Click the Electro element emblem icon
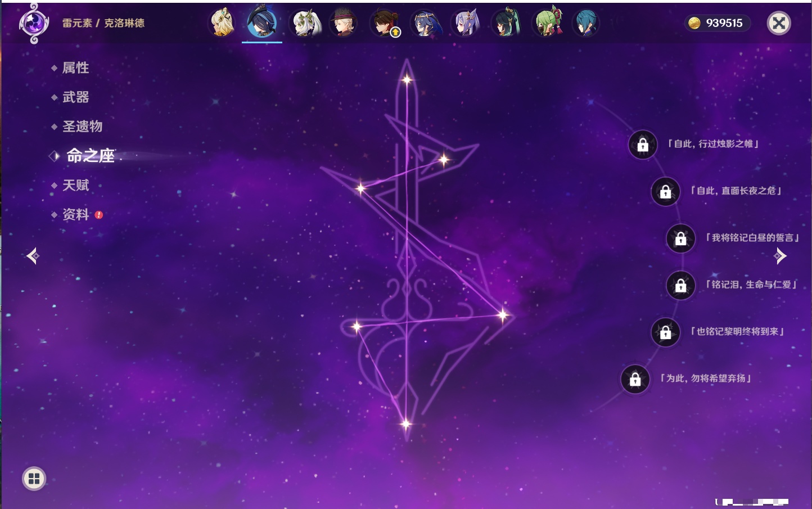 point(34,23)
